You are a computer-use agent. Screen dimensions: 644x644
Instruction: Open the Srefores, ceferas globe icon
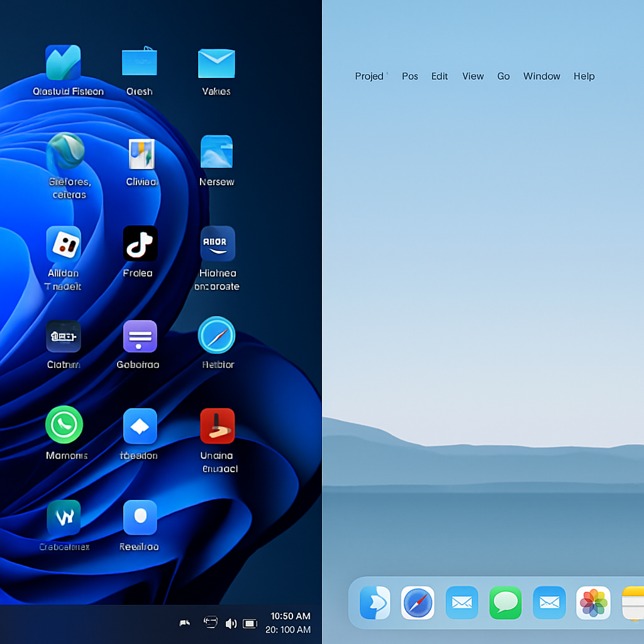click(65, 151)
